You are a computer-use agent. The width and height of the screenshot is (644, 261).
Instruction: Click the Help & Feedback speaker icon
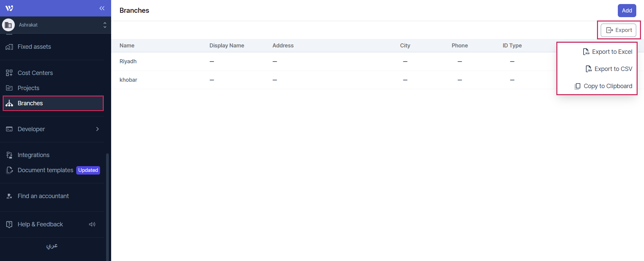click(92, 224)
